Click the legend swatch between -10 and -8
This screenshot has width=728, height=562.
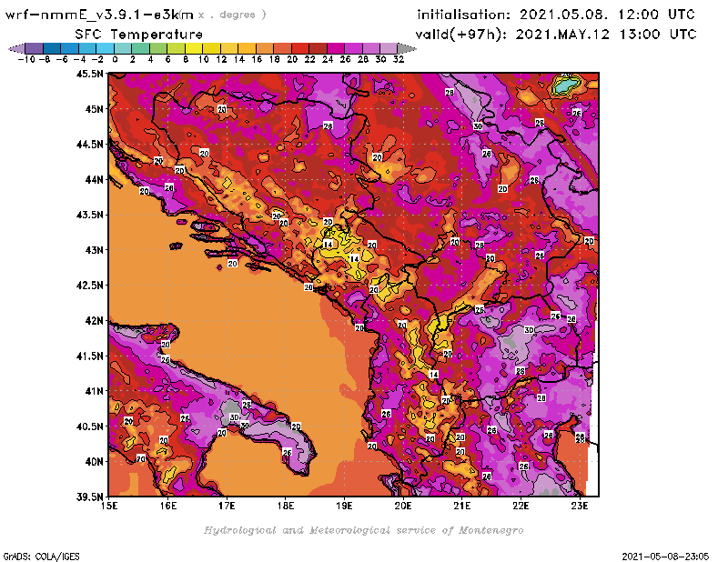(34, 48)
